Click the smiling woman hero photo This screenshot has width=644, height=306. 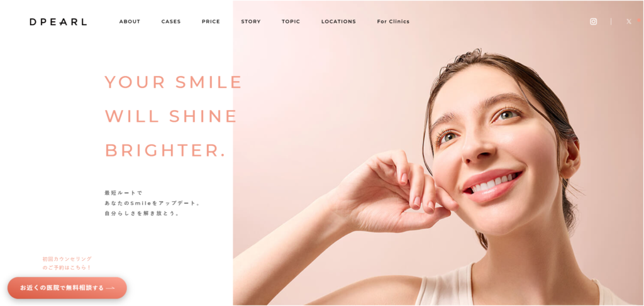(438, 153)
